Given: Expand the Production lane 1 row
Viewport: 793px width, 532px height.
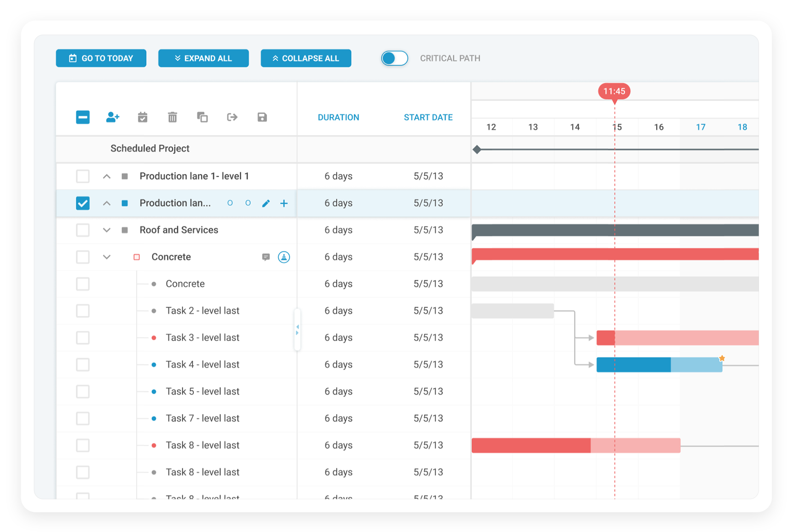Looking at the screenshot, I should pos(107,176).
